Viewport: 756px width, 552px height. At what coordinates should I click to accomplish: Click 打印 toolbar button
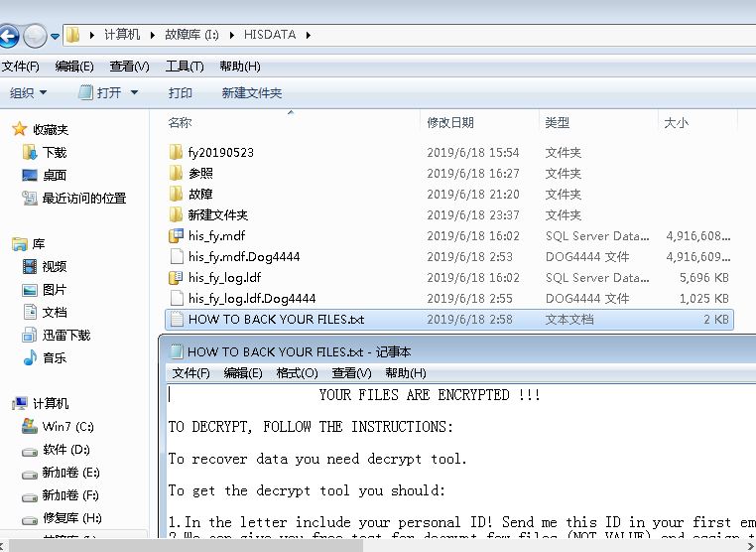pos(181,93)
